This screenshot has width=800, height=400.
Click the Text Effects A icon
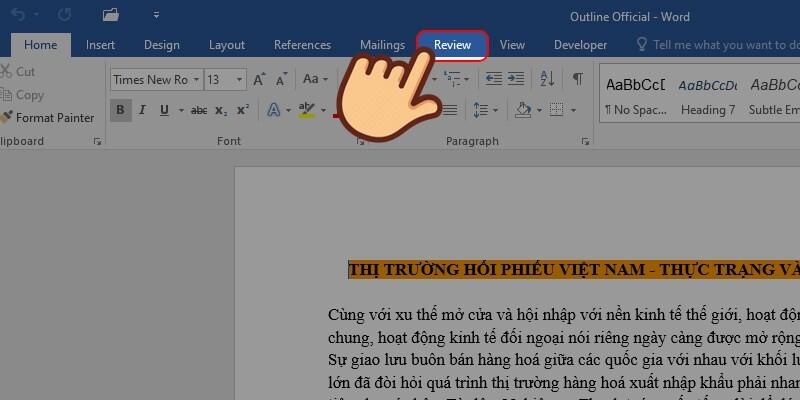pos(274,110)
